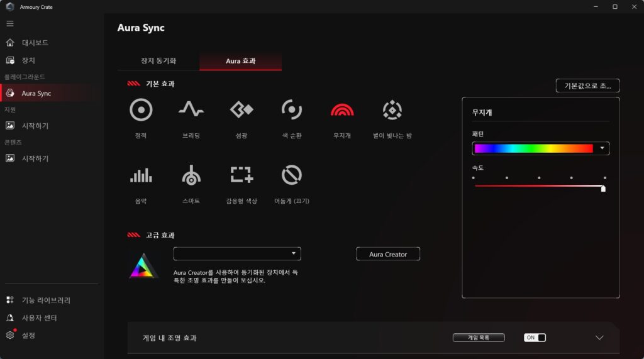Click the rainbow gradient pattern swatch
The width and height of the screenshot is (644, 359).
[x=533, y=148]
